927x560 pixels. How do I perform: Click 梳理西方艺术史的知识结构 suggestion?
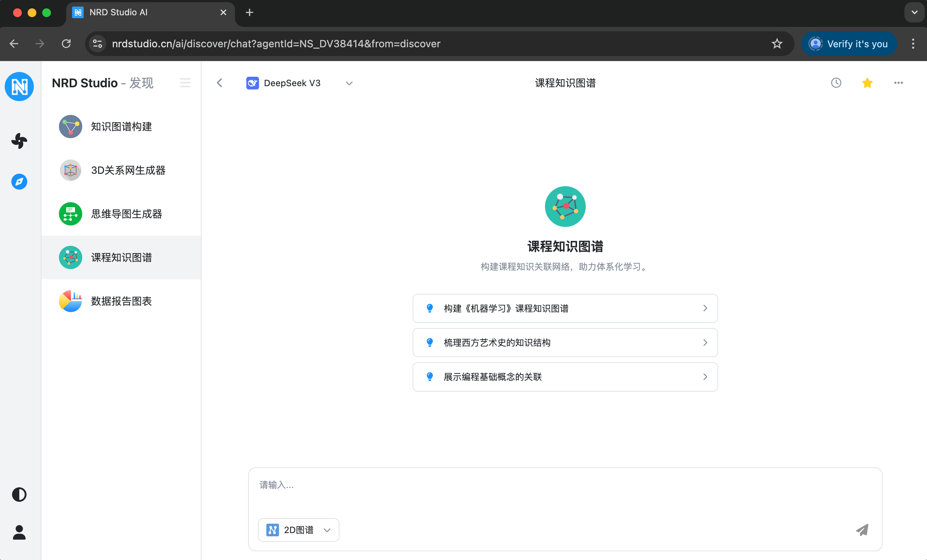pos(565,342)
